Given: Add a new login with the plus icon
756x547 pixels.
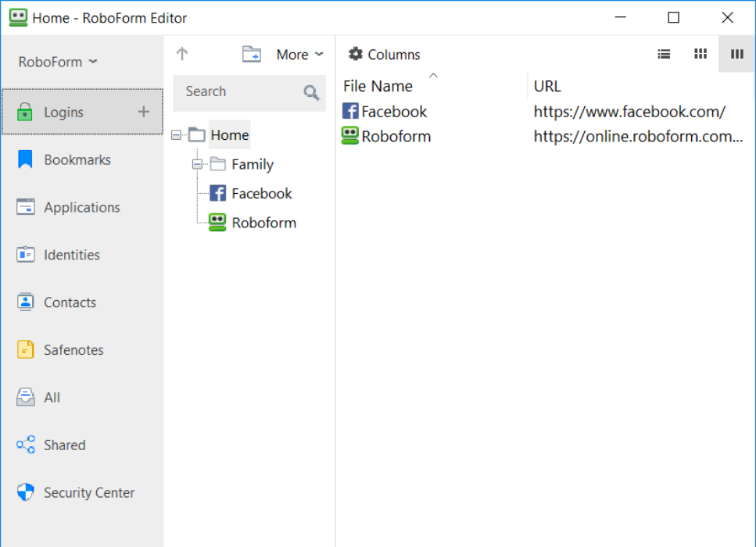Looking at the screenshot, I should coord(143,112).
